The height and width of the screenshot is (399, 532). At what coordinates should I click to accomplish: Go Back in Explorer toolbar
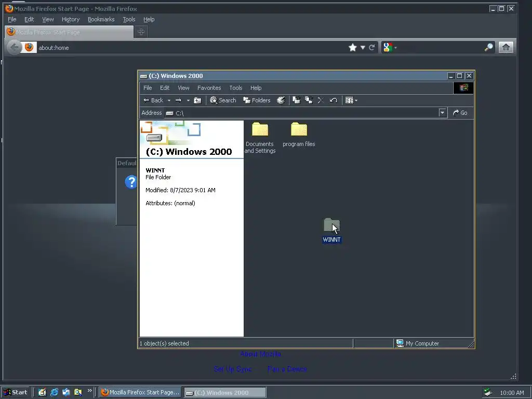(153, 100)
